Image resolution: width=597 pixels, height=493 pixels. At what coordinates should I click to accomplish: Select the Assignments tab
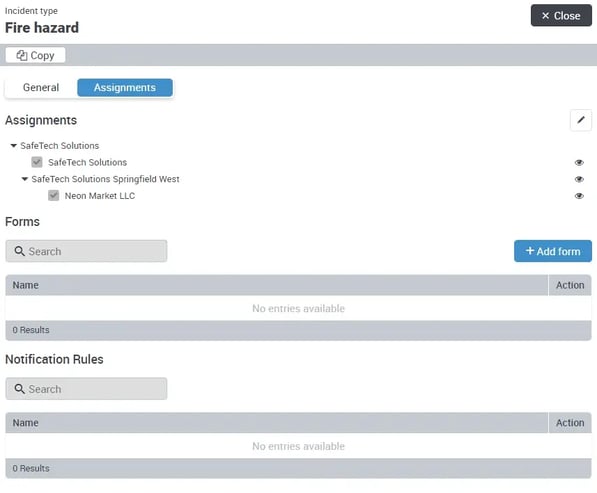pyautogui.click(x=125, y=88)
